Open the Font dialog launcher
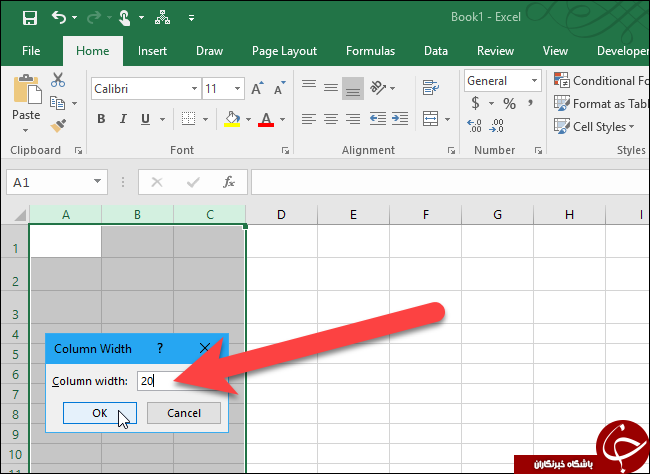 285,151
